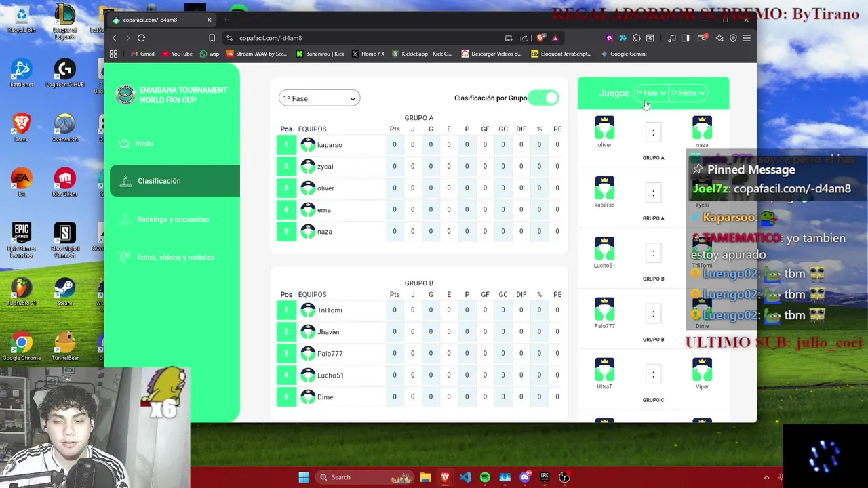Open Steam desktop shortcut
This screenshot has width=868, height=488.
pos(64,291)
